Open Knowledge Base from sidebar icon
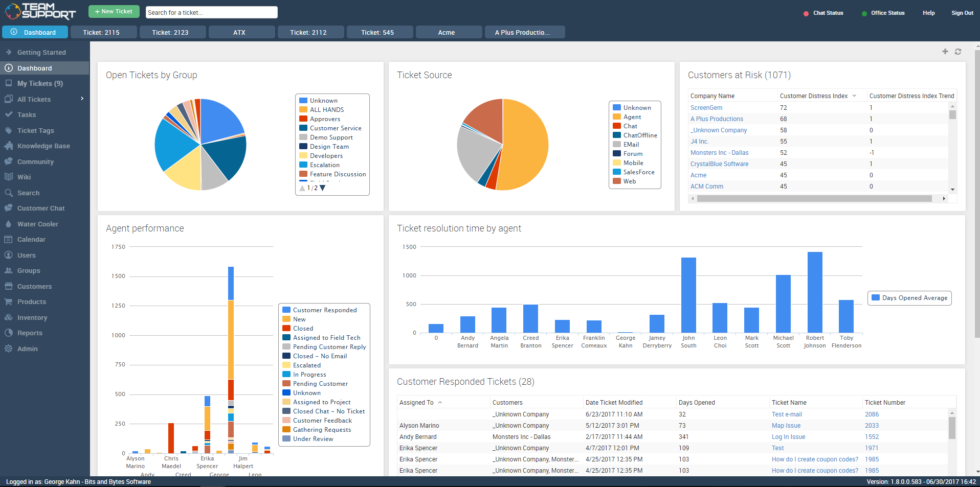Image resolution: width=980 pixels, height=487 pixels. 8,146
